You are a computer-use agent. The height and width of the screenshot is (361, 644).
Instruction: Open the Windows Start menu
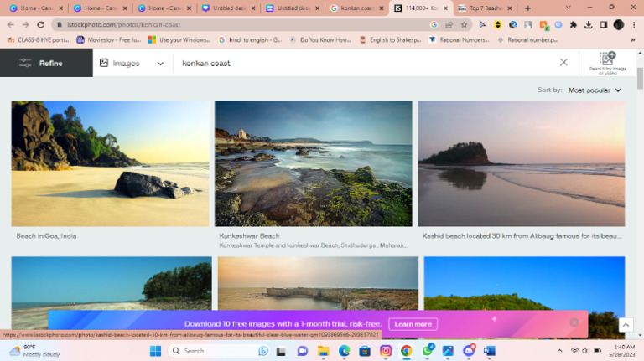(x=156, y=351)
